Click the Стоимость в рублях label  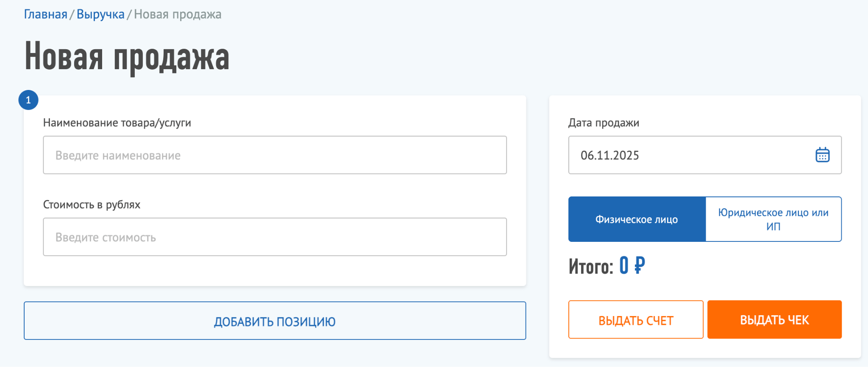(x=92, y=205)
